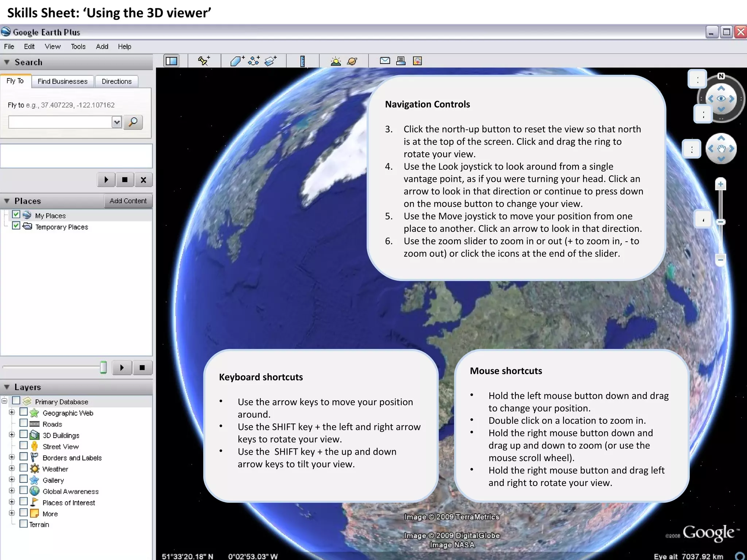Enable the Roads layer checkbox
The image size is (747, 560).
pos(24,423)
